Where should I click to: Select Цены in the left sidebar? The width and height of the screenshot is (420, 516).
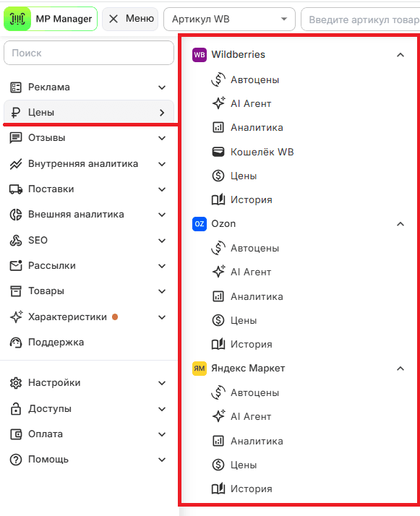[88, 113]
